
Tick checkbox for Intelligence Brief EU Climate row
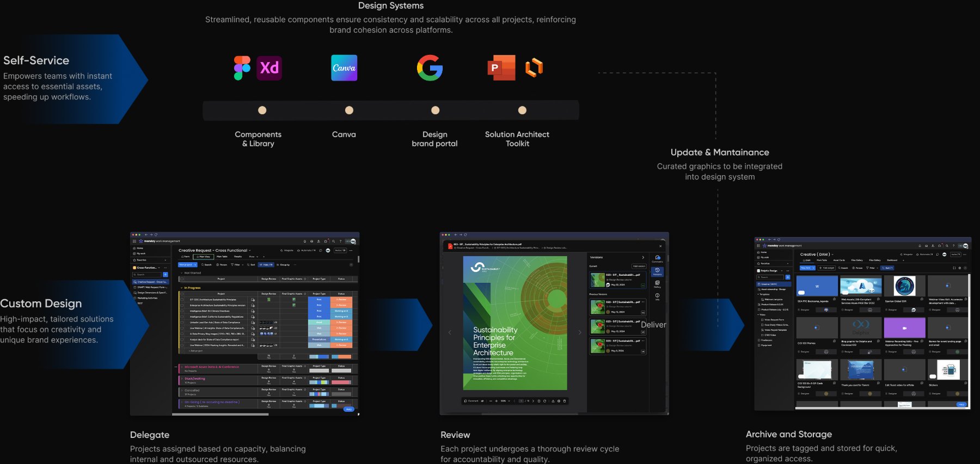pos(182,311)
